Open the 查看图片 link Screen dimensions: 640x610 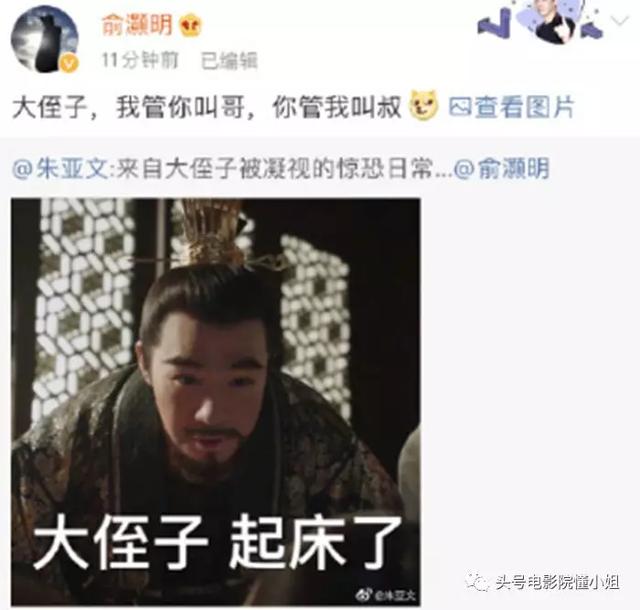click(x=524, y=107)
